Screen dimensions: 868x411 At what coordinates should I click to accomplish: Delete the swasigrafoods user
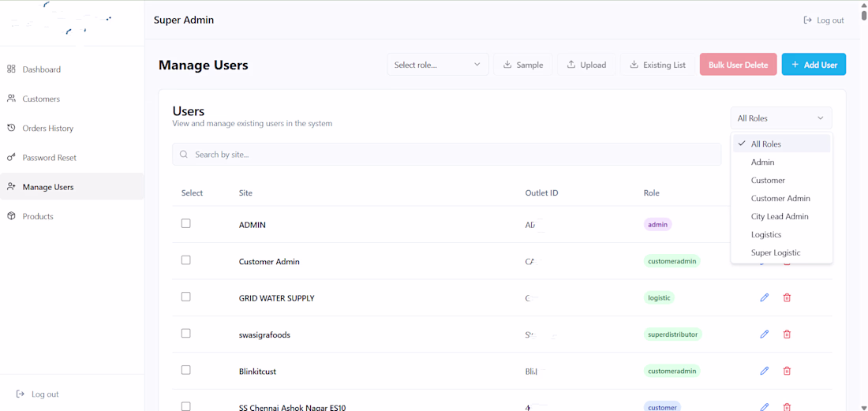point(787,334)
